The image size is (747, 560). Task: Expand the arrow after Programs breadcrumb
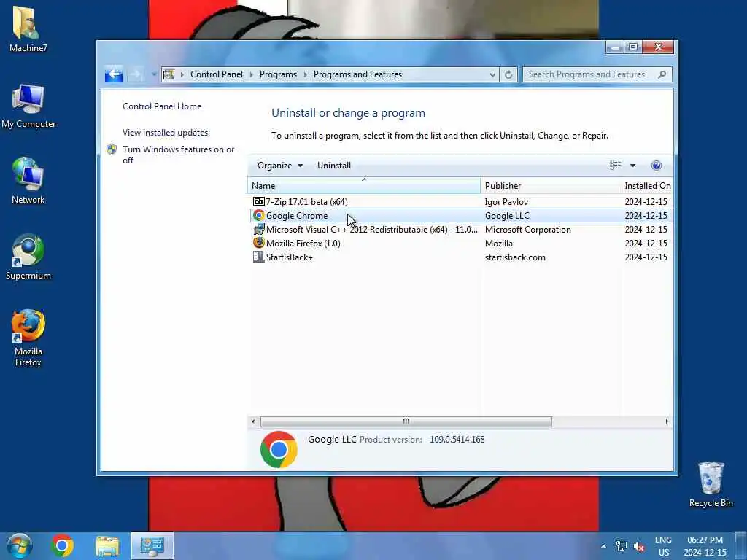click(306, 74)
